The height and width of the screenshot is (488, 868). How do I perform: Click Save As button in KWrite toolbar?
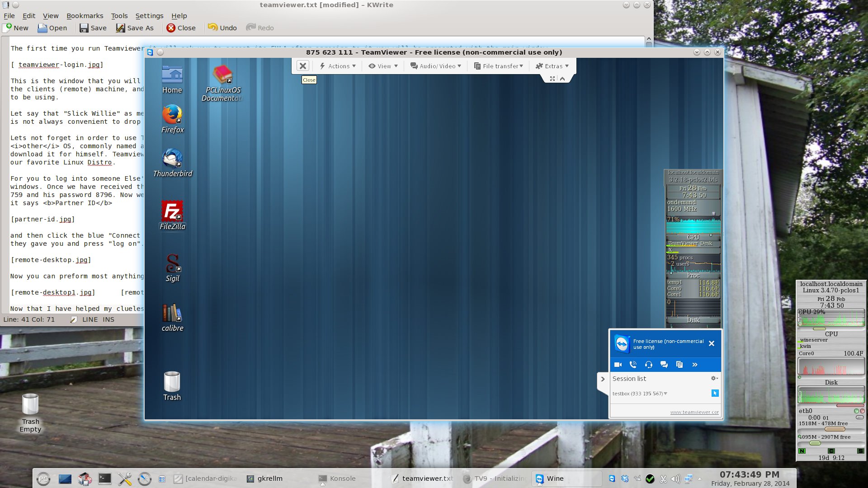pyautogui.click(x=135, y=28)
